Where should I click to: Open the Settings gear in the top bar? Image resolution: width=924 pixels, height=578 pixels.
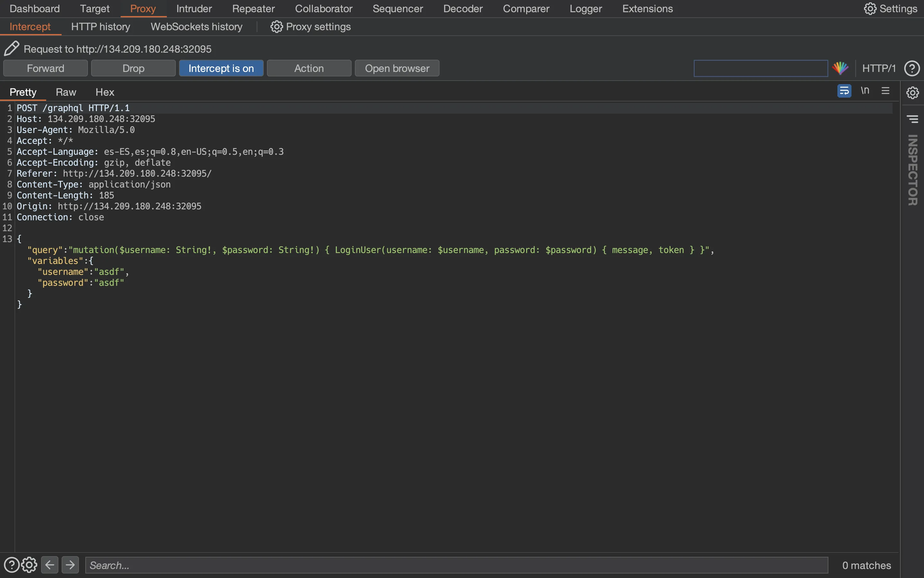click(x=890, y=8)
